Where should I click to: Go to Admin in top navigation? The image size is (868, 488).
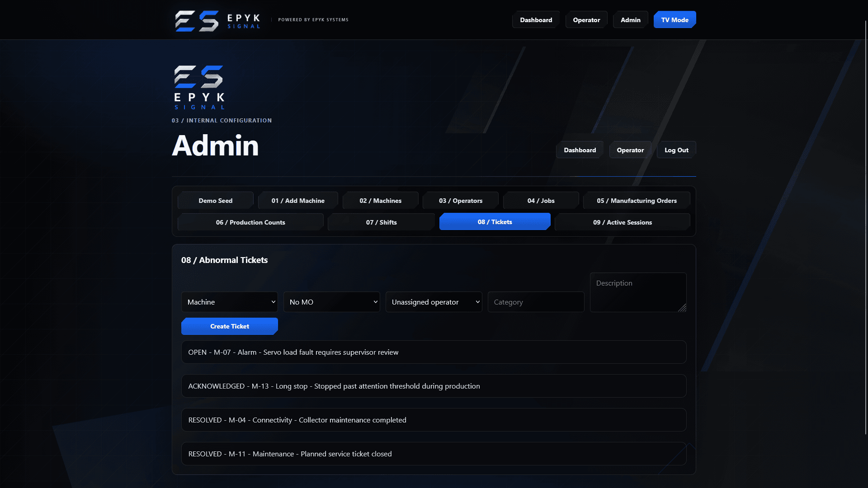(x=630, y=20)
